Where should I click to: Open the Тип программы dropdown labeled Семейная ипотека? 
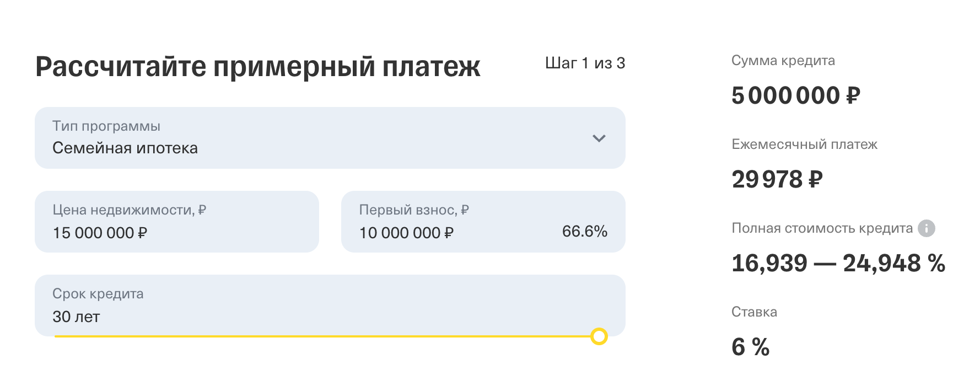pyautogui.click(x=330, y=138)
